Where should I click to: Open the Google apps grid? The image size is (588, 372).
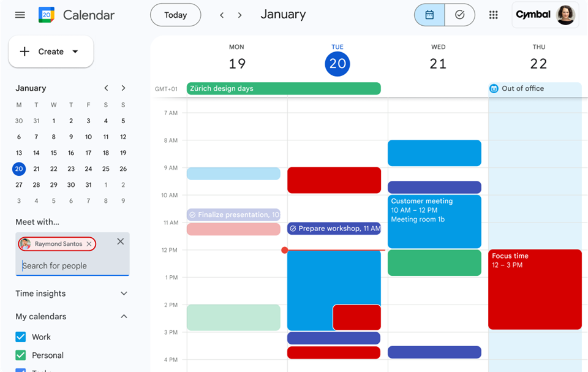pos(494,15)
